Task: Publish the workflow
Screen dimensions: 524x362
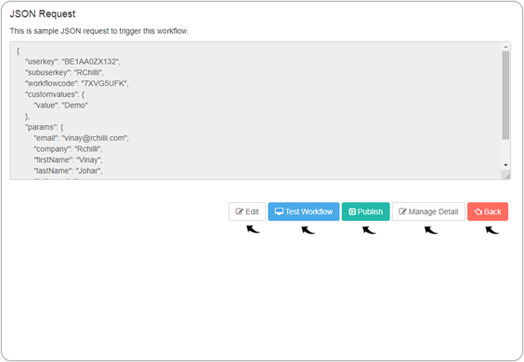Action: [x=366, y=212]
